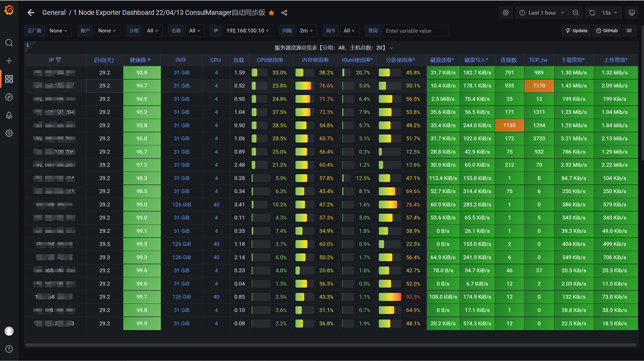Open the GitHub link button
The height and width of the screenshot is (361, 644).
pyautogui.click(x=607, y=31)
